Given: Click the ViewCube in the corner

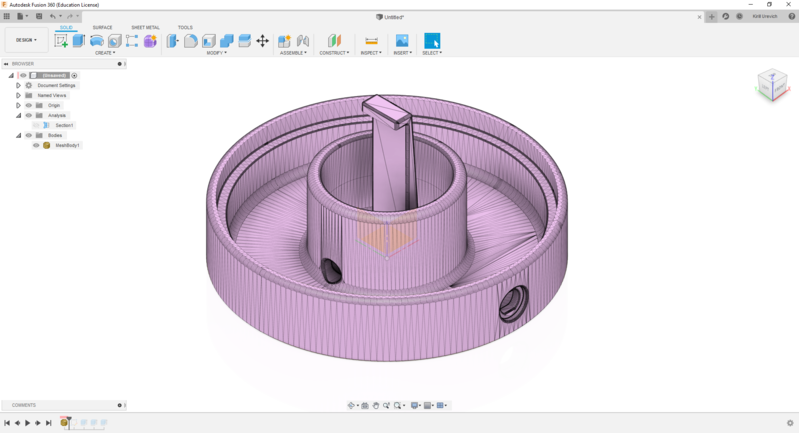Looking at the screenshot, I should (771, 84).
